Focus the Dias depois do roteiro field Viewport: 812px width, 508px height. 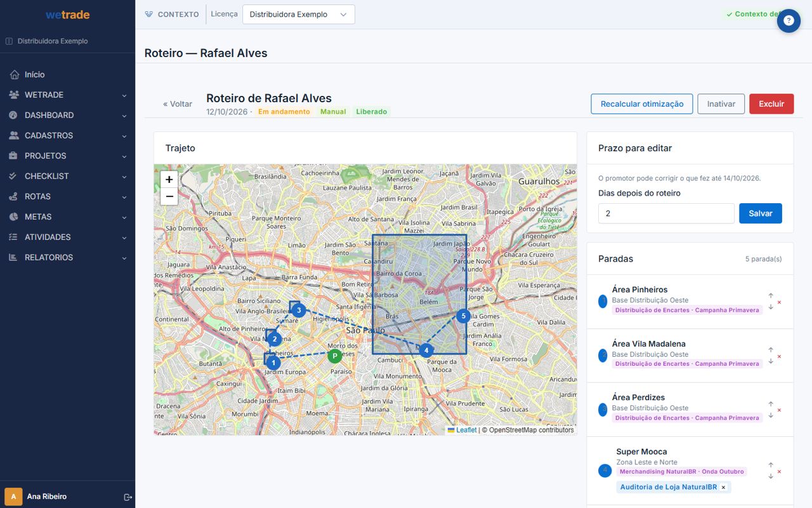click(x=666, y=213)
